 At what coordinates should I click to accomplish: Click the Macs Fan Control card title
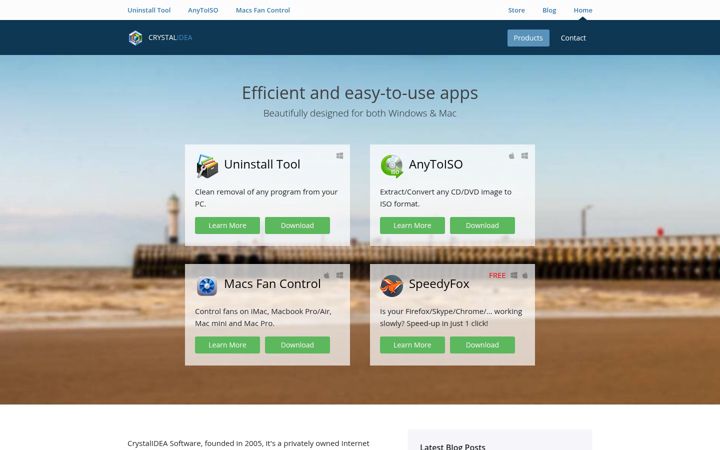click(x=272, y=284)
